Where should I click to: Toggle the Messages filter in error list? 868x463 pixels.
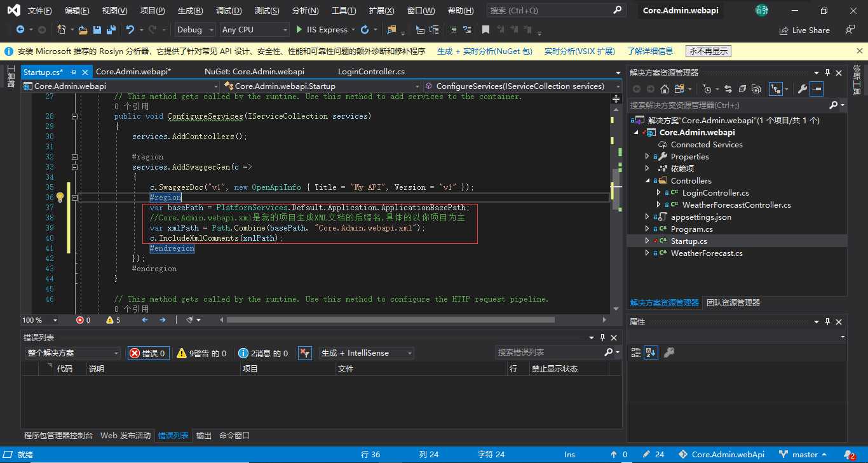263,353
